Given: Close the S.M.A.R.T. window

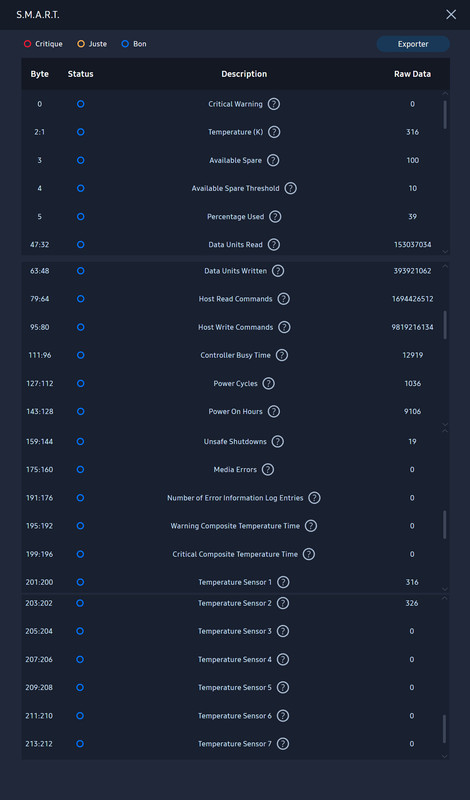Looking at the screenshot, I should [x=451, y=15].
